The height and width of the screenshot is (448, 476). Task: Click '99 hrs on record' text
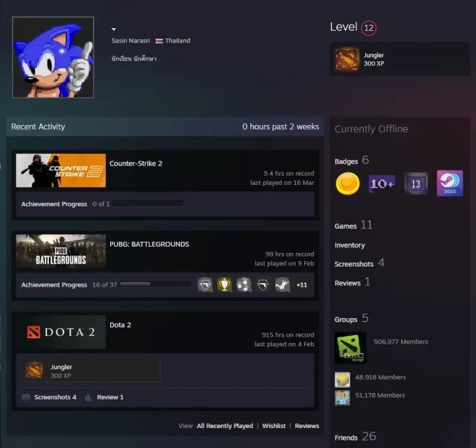(x=290, y=254)
